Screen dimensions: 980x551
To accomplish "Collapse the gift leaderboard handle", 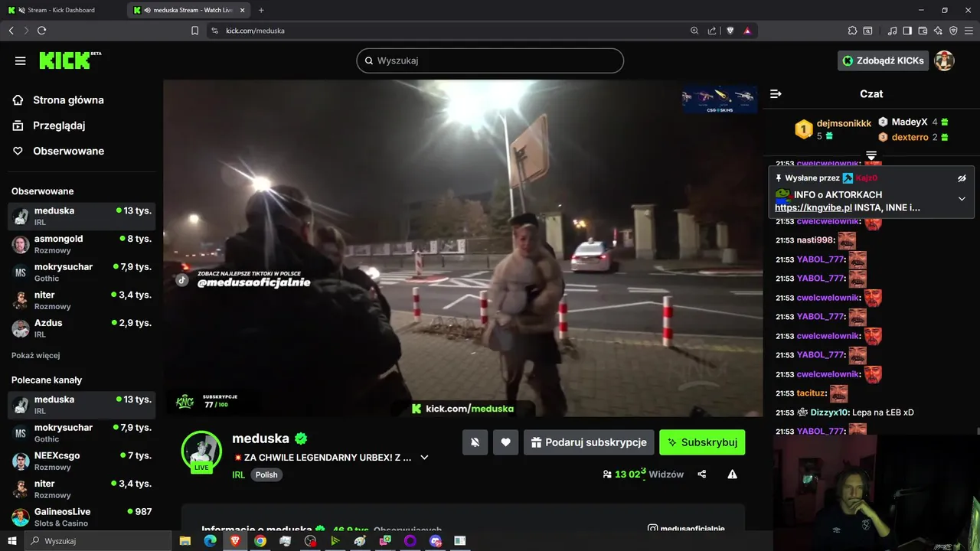I will point(871,155).
